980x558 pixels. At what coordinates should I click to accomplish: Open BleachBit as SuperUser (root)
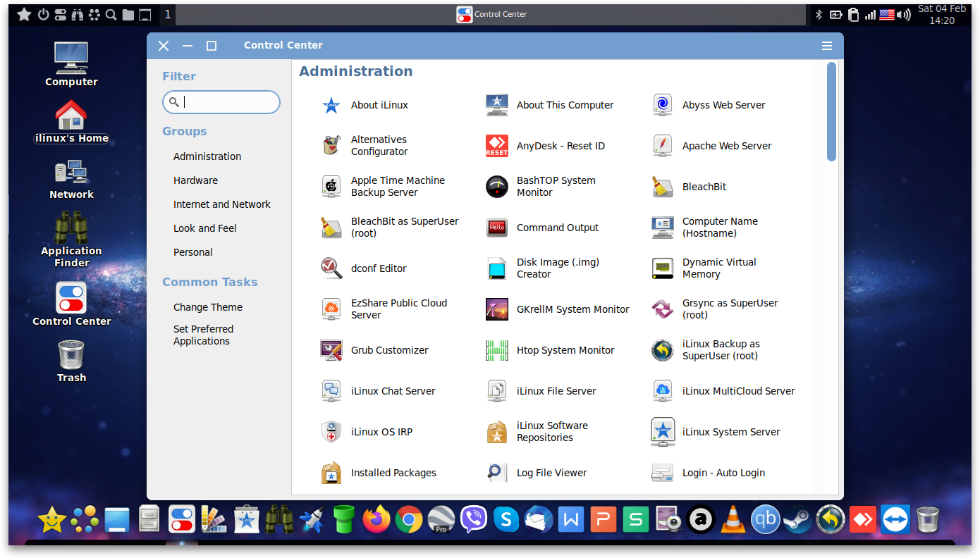pos(389,228)
